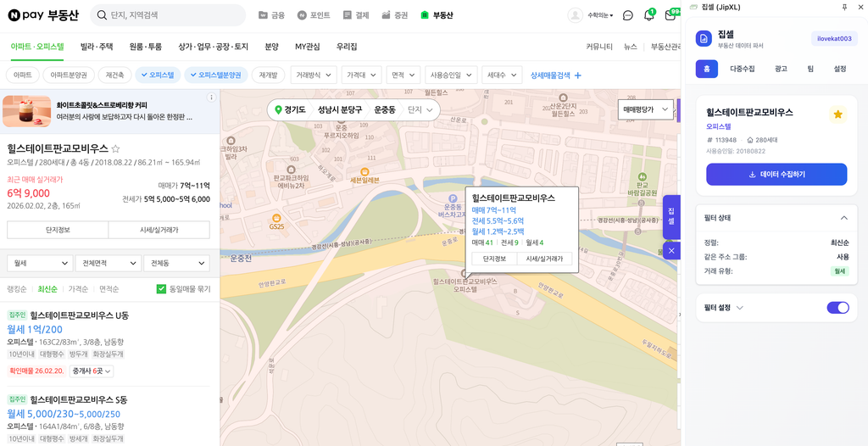
Task: Sort listings by 랭킹순
Action: [x=17, y=288]
